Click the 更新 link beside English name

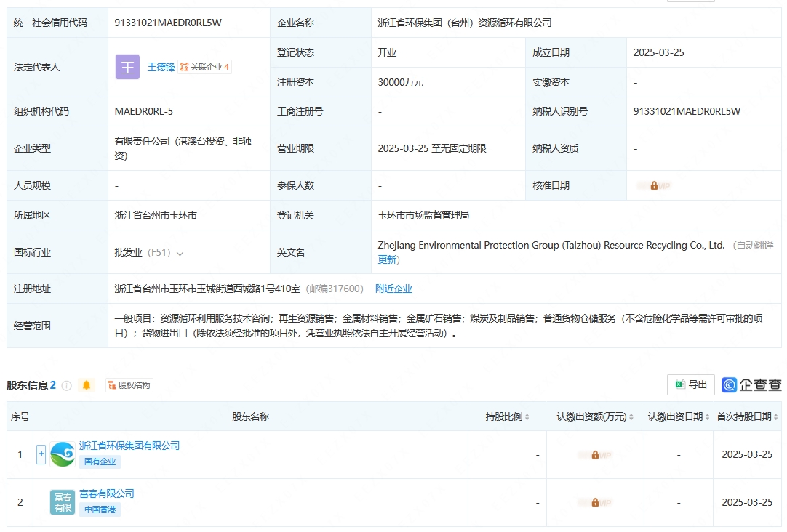pyautogui.click(x=388, y=259)
